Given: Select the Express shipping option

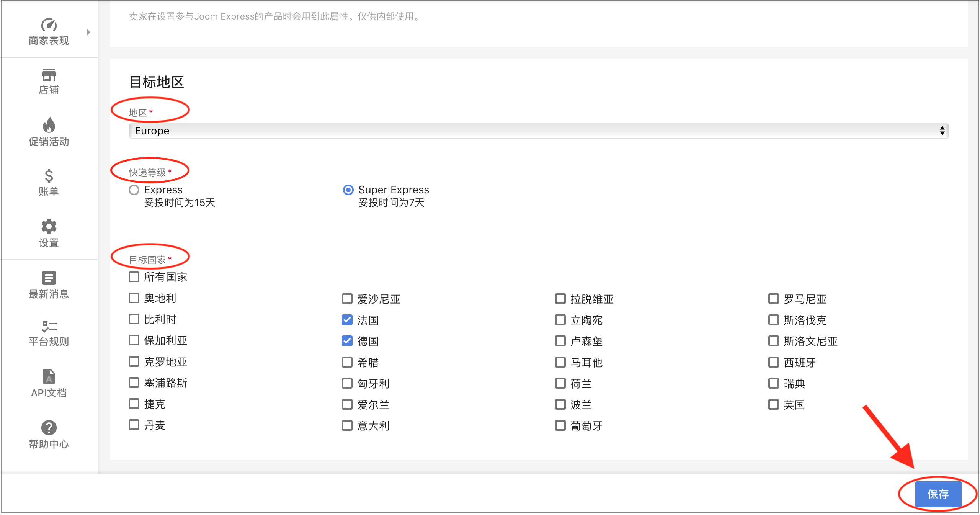Looking at the screenshot, I should coord(134,190).
